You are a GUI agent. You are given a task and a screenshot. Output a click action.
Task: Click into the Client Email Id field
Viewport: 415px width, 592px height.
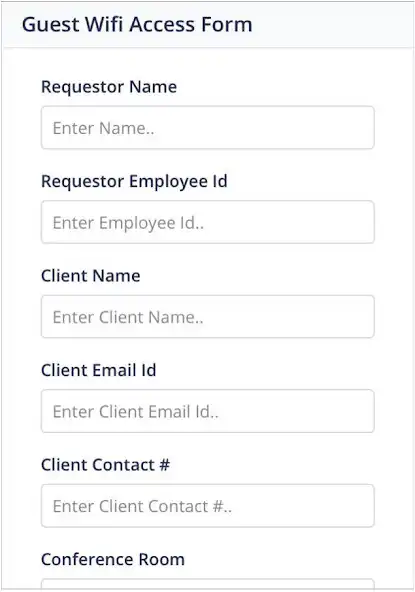coord(208,411)
